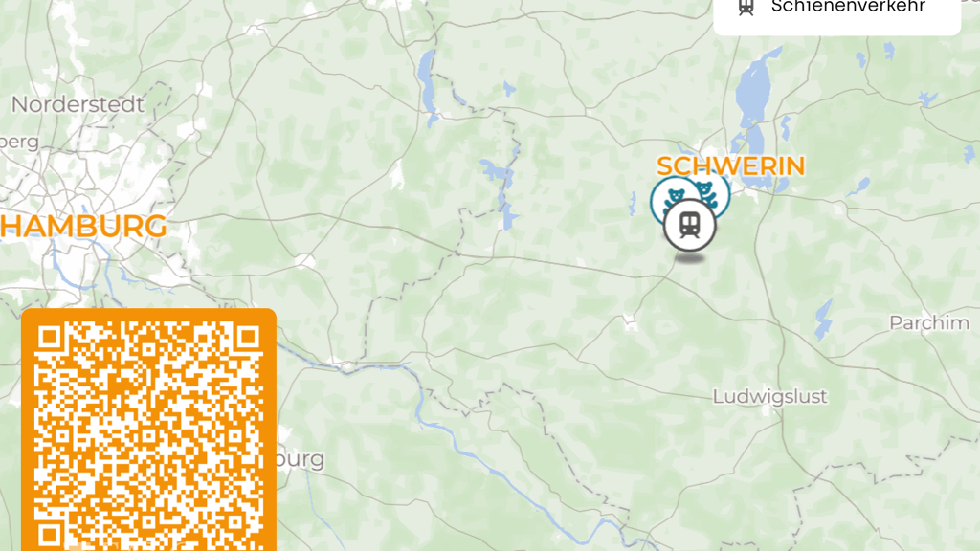Click the QR code's top-left finder square
This screenshot has height=551, width=980.
(x=50, y=338)
